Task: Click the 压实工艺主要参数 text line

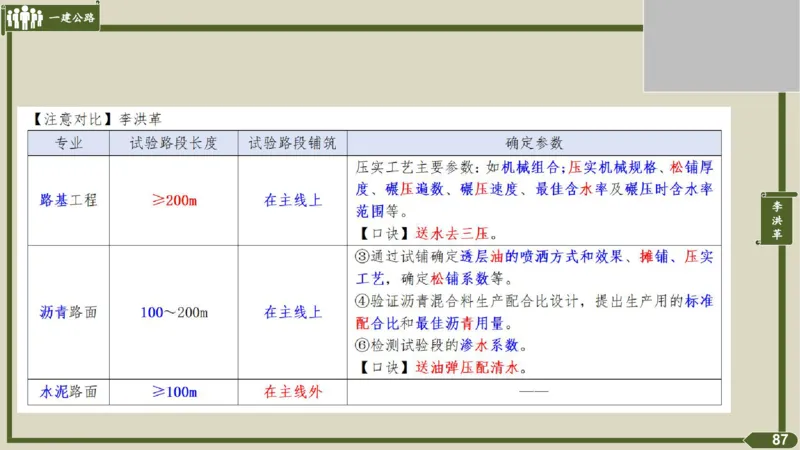Action: coord(535,167)
